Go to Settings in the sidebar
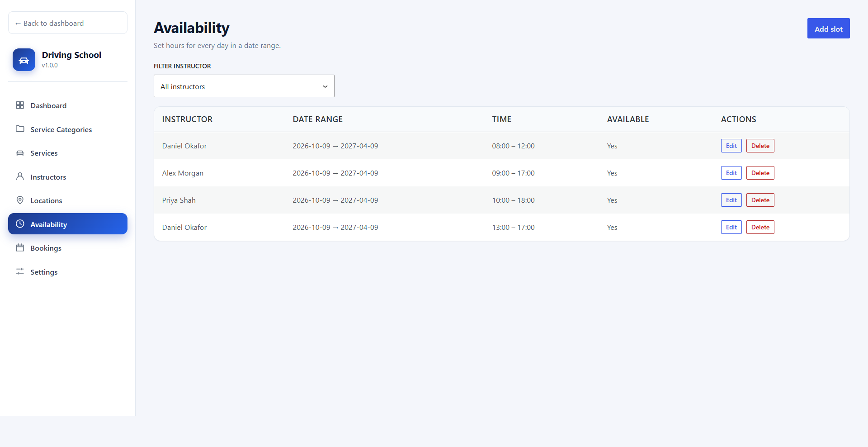This screenshot has height=447, width=868. click(68, 272)
